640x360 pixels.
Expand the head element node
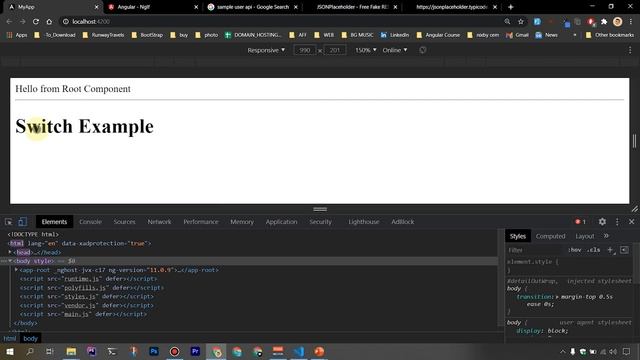[10, 252]
